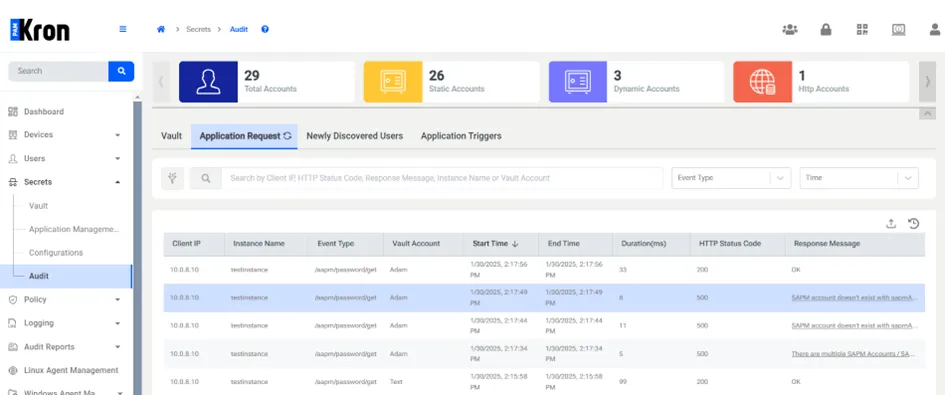Open Configurations under Secrets
Image resolution: width=945 pixels, height=395 pixels.
coord(56,253)
